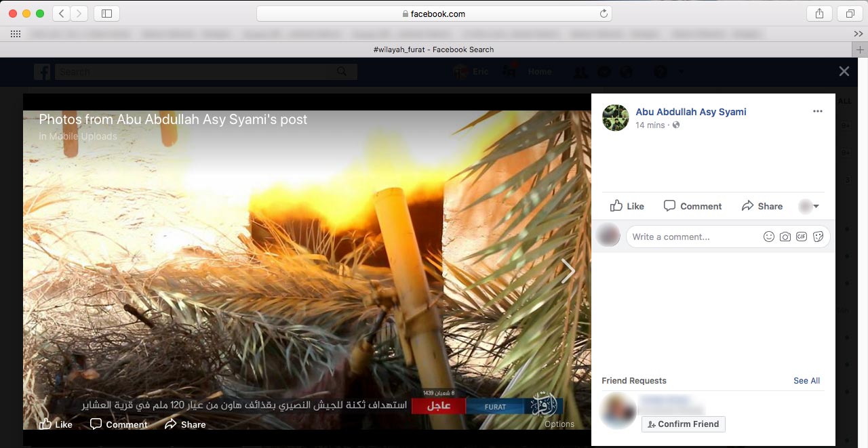868x448 pixels.
Task: Click See All friend requests
Action: point(806,381)
